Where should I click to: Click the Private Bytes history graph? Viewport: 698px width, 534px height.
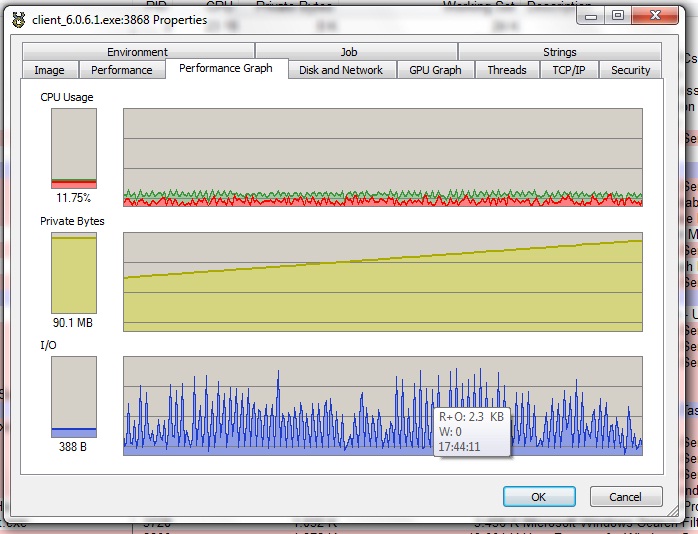click(382, 281)
